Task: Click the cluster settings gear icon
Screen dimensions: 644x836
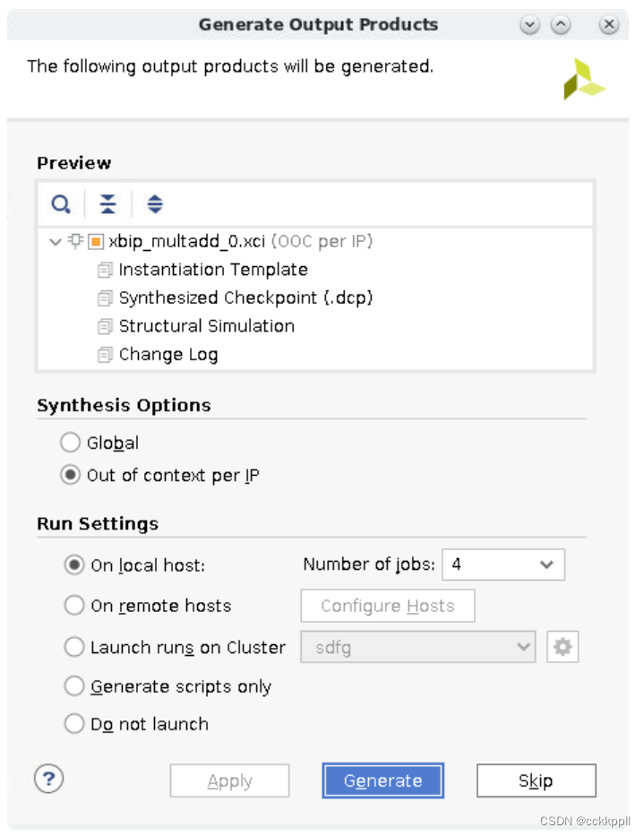Action: (562, 647)
